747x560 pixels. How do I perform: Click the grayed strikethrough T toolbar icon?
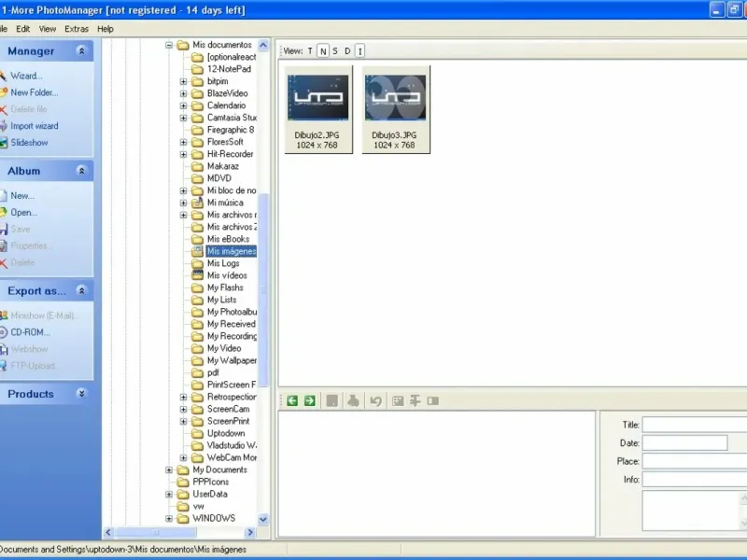tap(416, 401)
